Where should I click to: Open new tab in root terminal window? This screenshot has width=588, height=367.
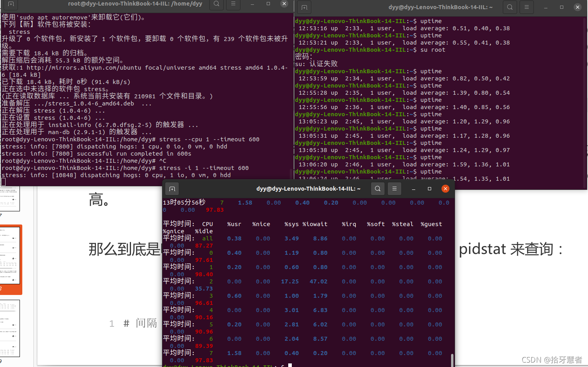point(11,4)
